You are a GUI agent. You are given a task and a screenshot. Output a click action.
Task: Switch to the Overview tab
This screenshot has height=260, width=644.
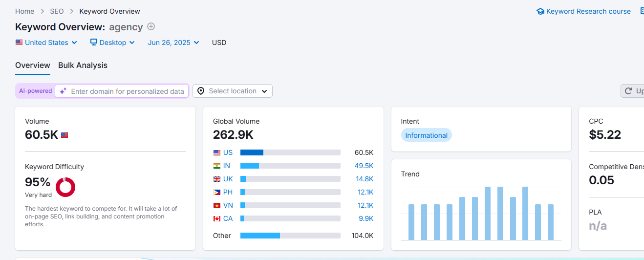[33, 65]
